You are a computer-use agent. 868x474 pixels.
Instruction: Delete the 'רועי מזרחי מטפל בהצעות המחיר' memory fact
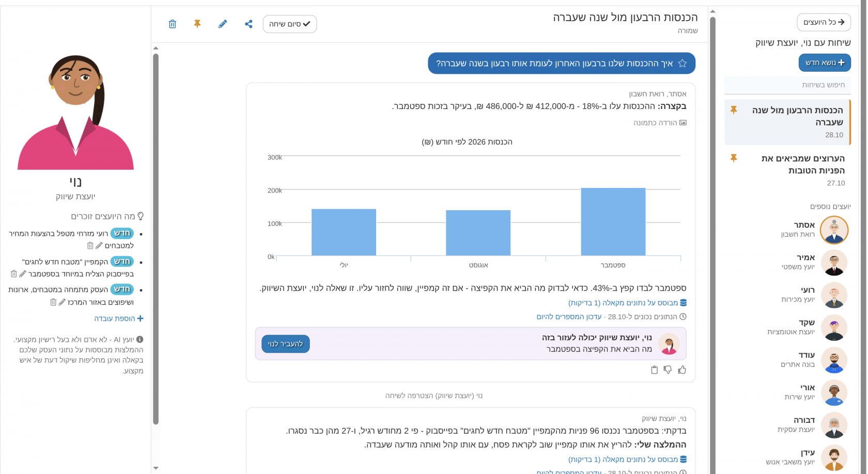coord(90,246)
